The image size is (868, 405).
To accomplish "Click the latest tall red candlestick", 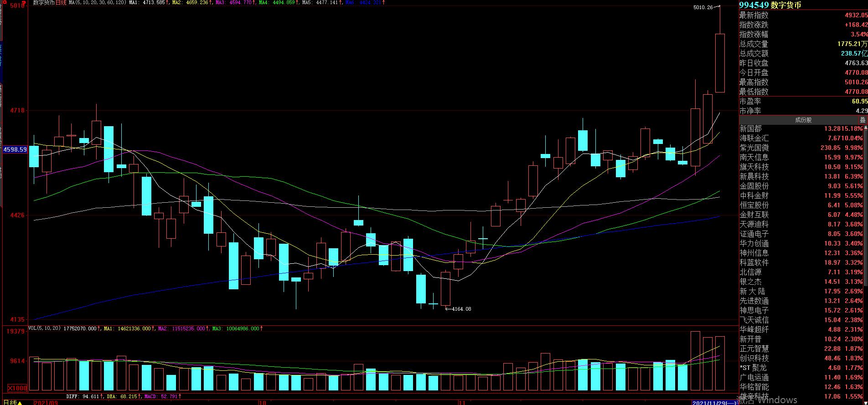I will coord(720,63).
